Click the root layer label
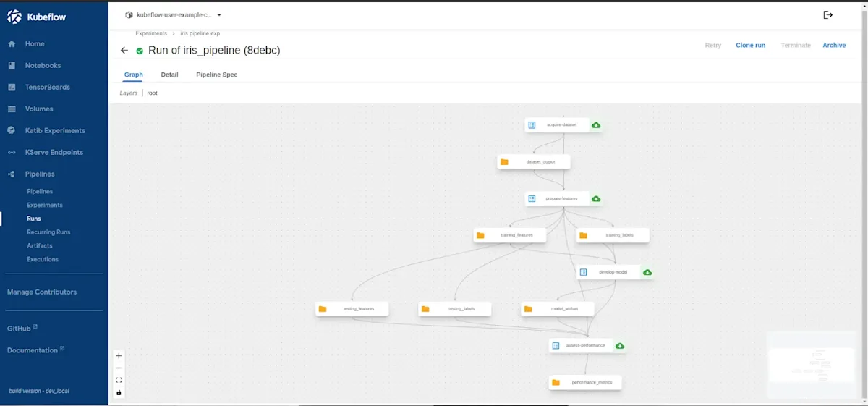The height and width of the screenshot is (406, 868). pos(152,93)
